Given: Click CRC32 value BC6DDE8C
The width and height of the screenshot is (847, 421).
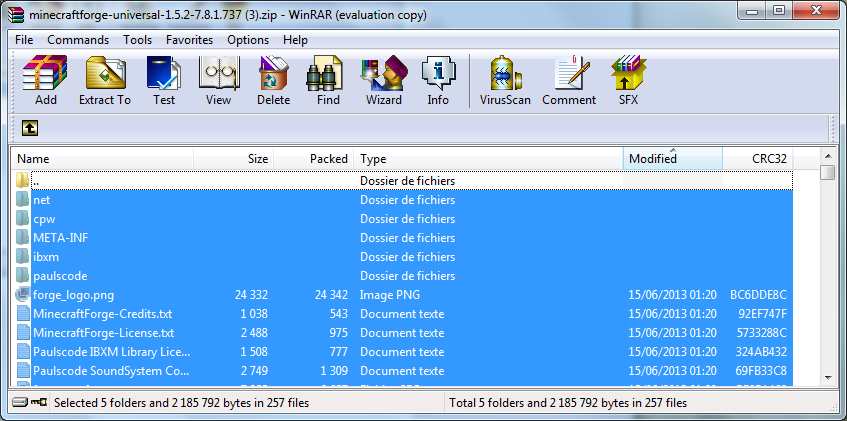Looking at the screenshot, I should point(758,295).
